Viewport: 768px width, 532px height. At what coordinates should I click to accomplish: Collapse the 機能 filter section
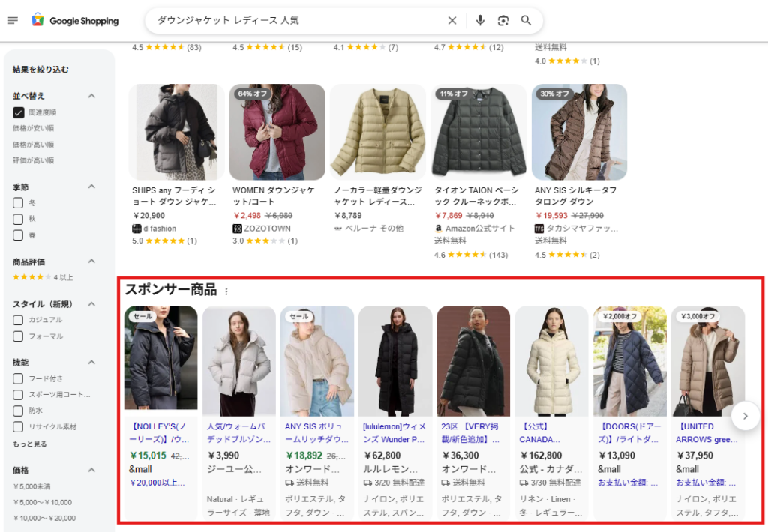point(93,362)
